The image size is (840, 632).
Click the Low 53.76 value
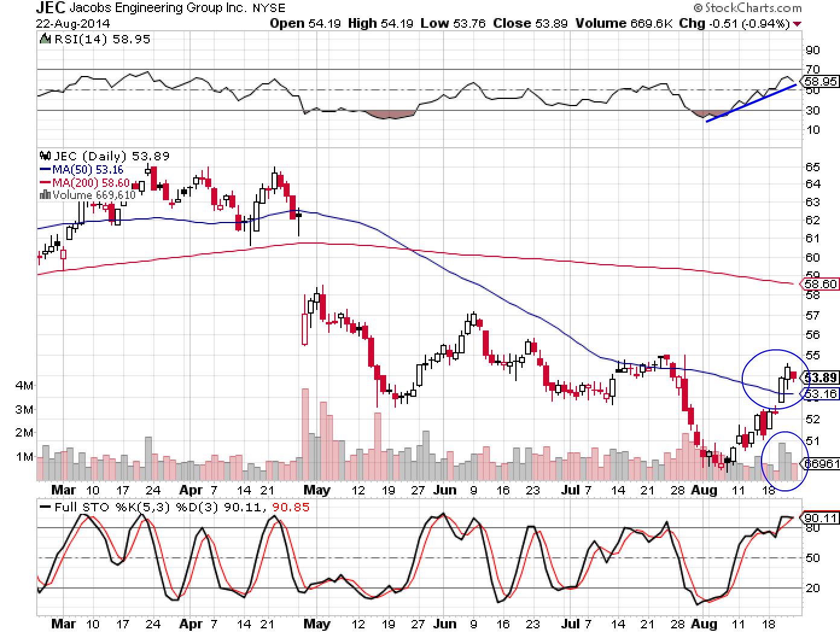(x=453, y=24)
